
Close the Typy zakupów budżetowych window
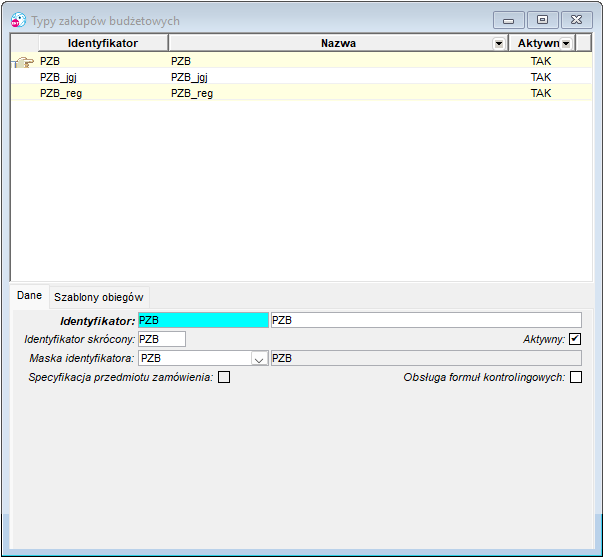(577, 20)
